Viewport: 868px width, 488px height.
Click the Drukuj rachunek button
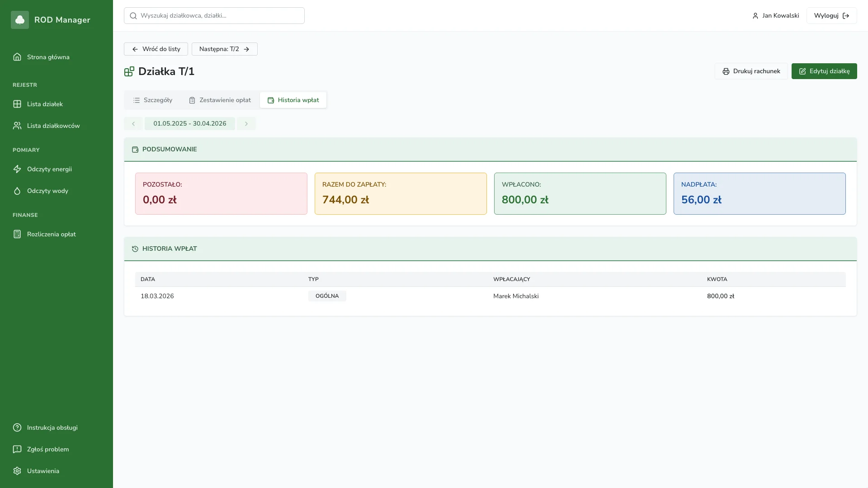point(751,71)
